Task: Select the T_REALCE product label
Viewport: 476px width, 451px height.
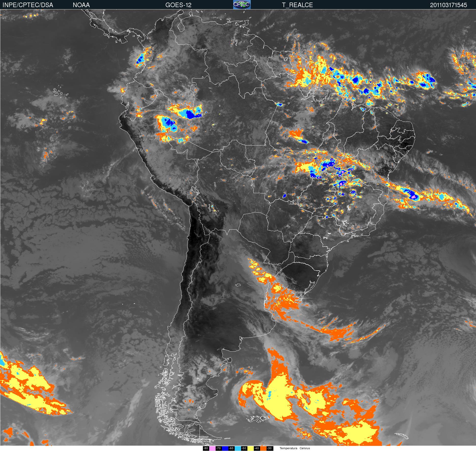Action: pyautogui.click(x=297, y=5)
